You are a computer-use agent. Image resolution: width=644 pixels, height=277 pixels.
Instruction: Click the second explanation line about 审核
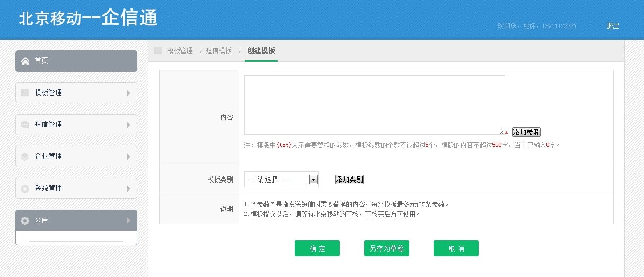[x=332, y=214]
